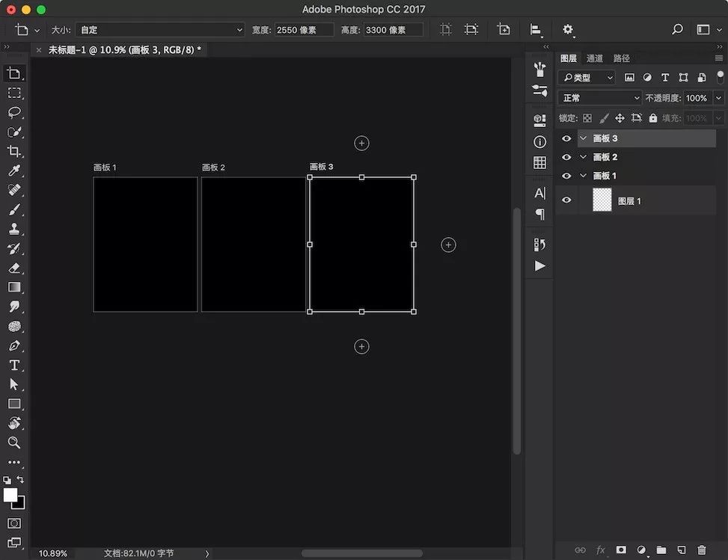The width and height of the screenshot is (728, 560).
Task: Open the Edit Toolbar ellipsis menu
Action: (14, 462)
